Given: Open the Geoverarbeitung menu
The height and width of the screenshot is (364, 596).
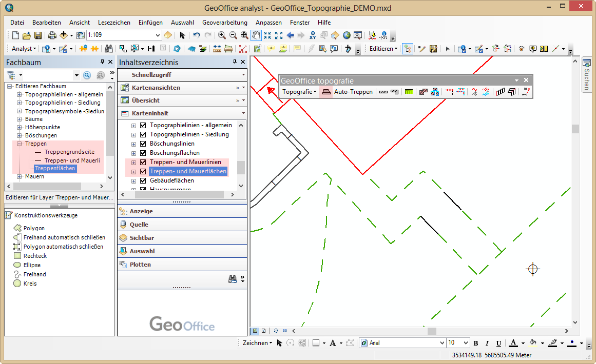Looking at the screenshot, I should (224, 23).
